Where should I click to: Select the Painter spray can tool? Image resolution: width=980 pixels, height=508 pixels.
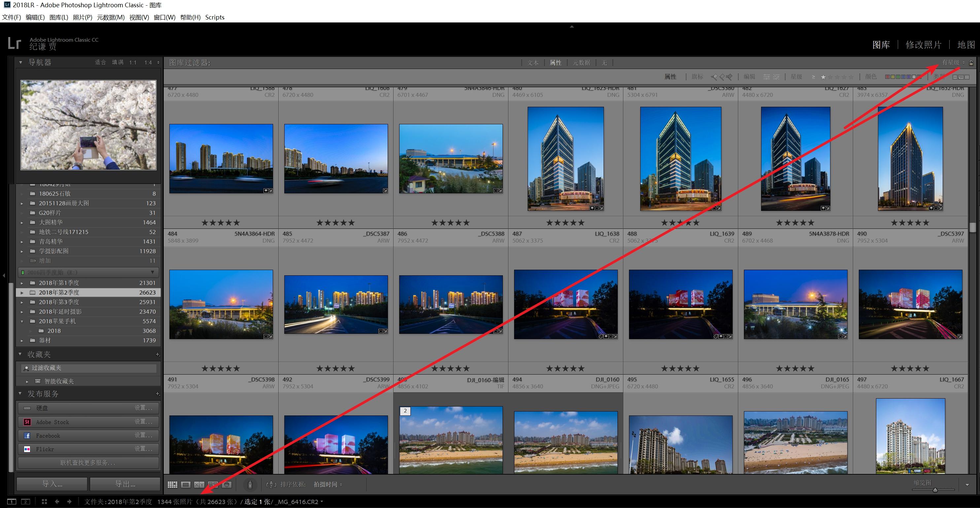coord(250,485)
